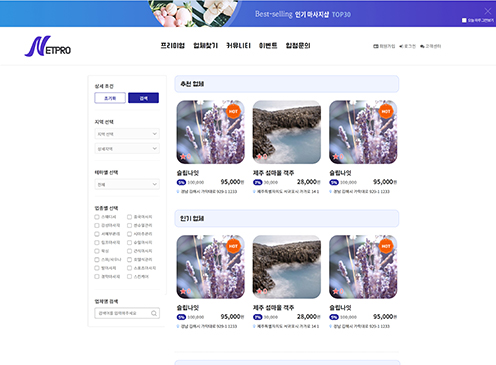Check the 경락마사지 category checkbox

97,277
